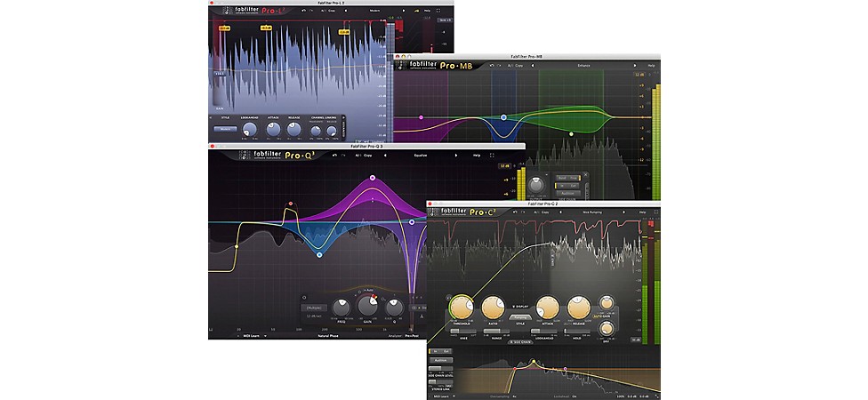Image resolution: width=868 pixels, height=400 pixels.
Task: Go to next preset in Pro-C 2
Action: click(624, 212)
